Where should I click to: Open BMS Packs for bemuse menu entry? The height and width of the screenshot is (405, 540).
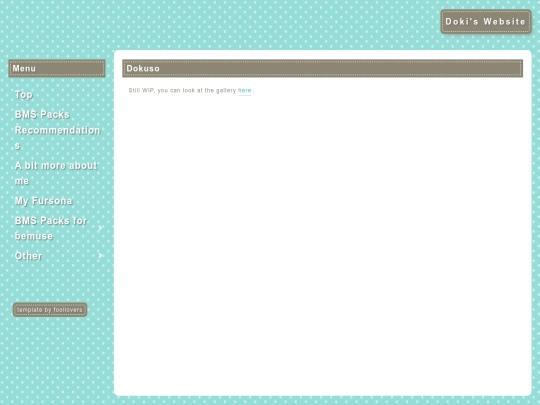click(x=51, y=228)
